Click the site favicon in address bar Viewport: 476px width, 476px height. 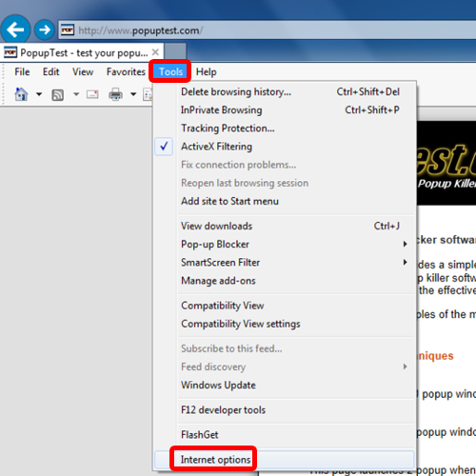pos(68,30)
